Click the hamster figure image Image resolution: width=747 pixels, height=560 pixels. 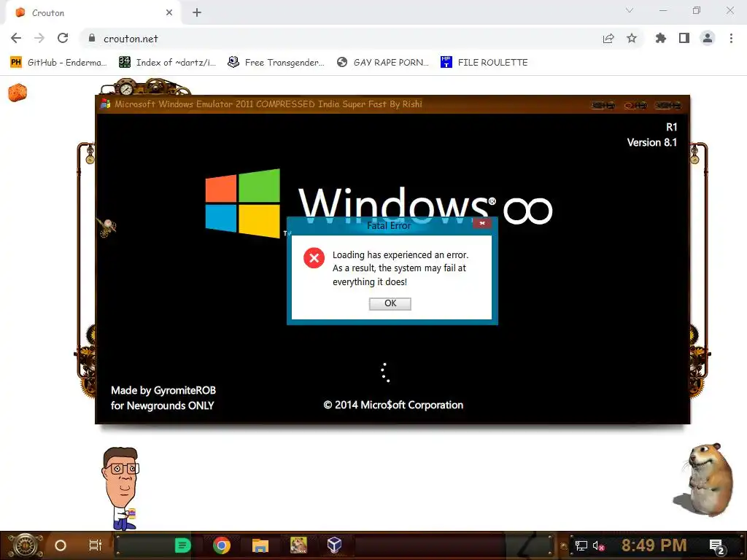tap(705, 480)
